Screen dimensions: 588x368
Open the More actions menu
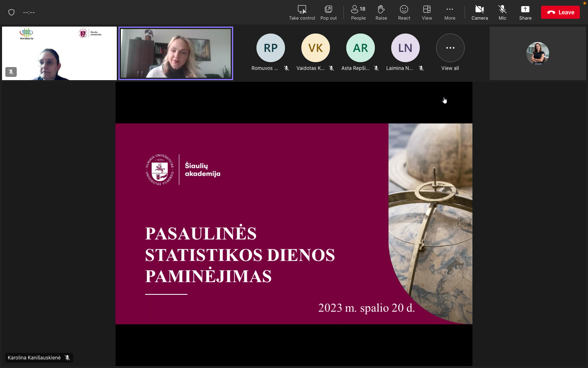pos(450,12)
